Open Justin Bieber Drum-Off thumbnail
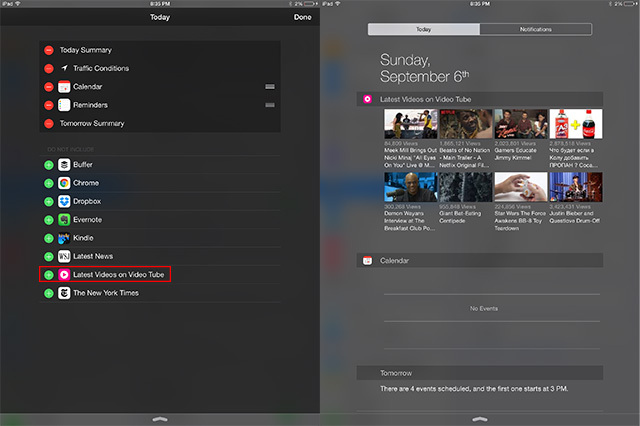Screen dimensions: 640x426 pos(576,187)
